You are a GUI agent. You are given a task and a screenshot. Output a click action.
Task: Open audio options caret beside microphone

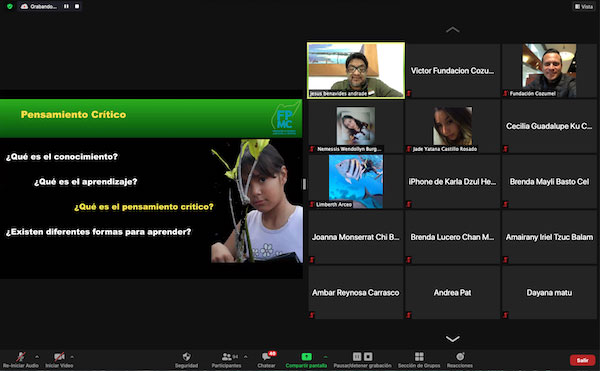(37, 356)
